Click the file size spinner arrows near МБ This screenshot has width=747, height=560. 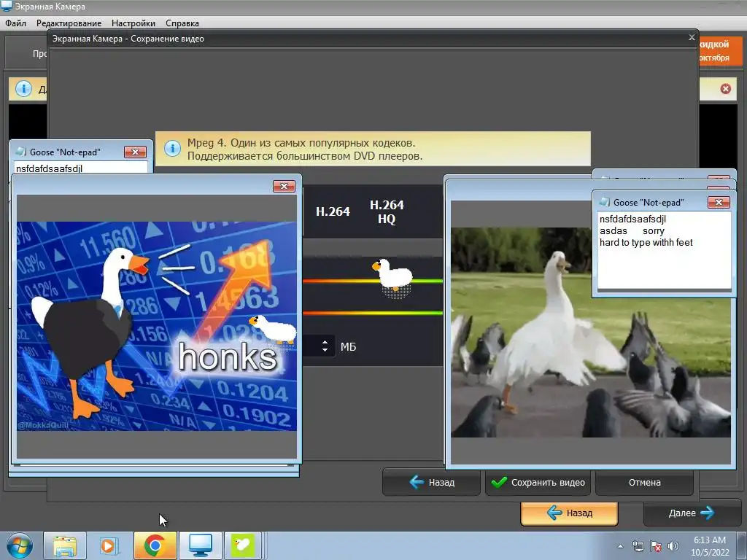[325, 346]
